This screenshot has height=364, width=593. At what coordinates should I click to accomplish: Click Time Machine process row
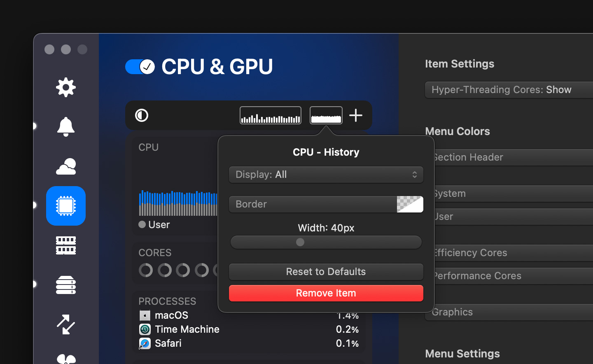point(249,329)
